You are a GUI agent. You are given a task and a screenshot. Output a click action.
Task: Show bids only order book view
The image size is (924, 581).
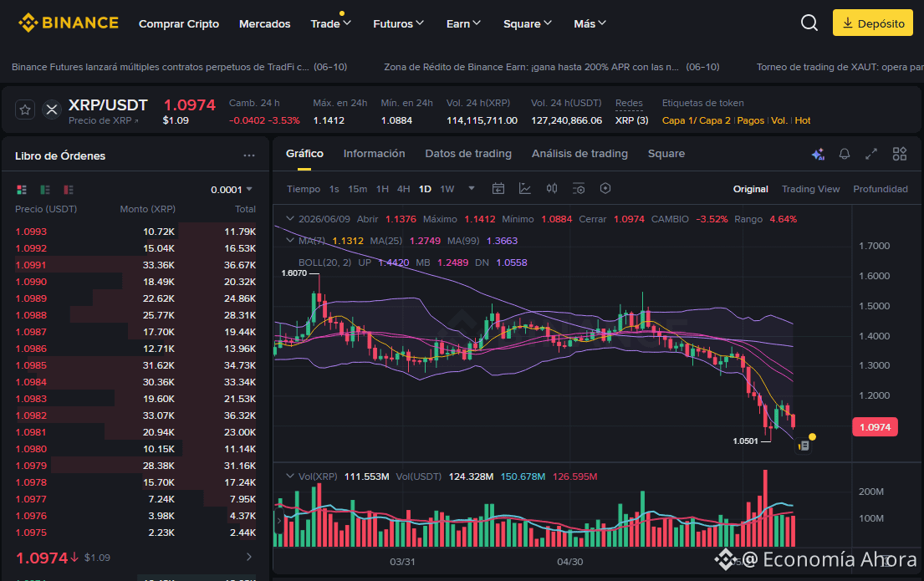(45, 190)
